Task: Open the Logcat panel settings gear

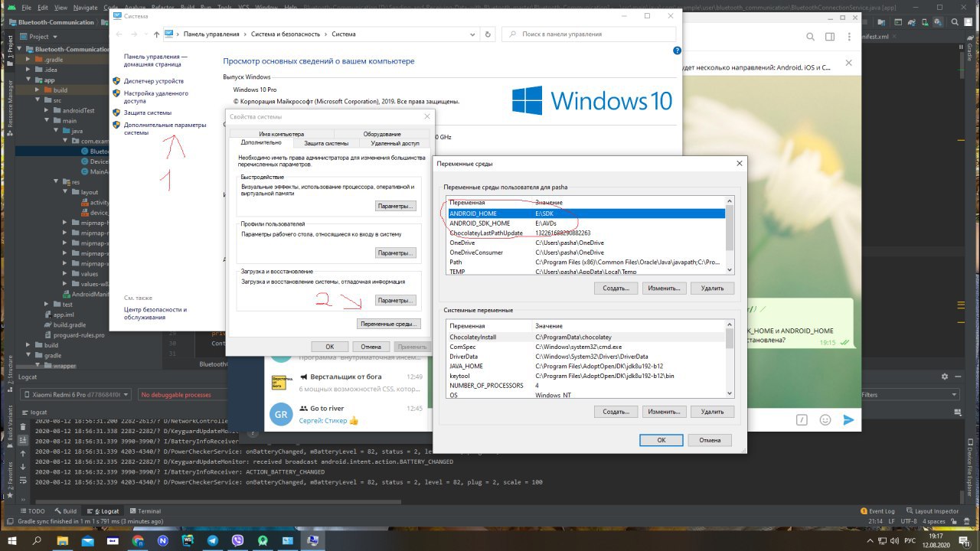Action: pos(945,377)
